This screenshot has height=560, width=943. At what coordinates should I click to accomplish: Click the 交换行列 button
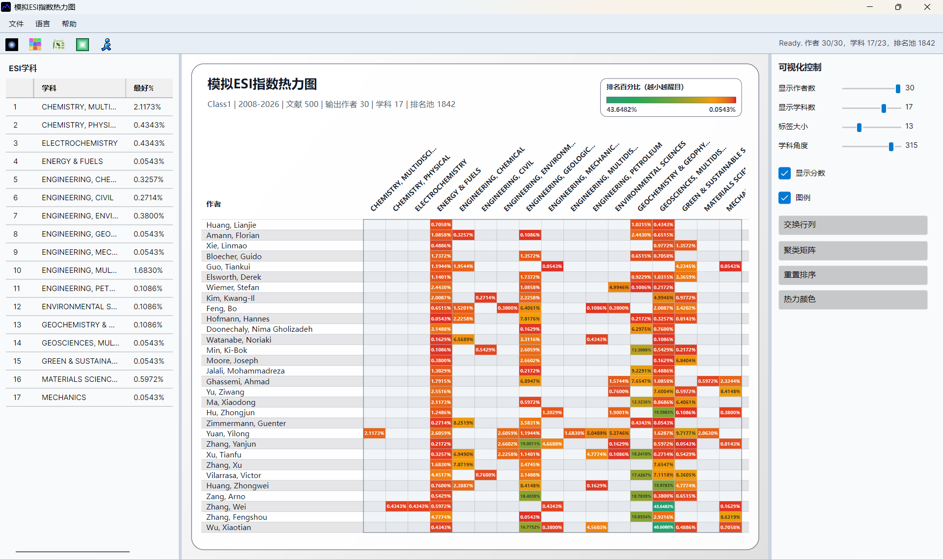point(853,225)
